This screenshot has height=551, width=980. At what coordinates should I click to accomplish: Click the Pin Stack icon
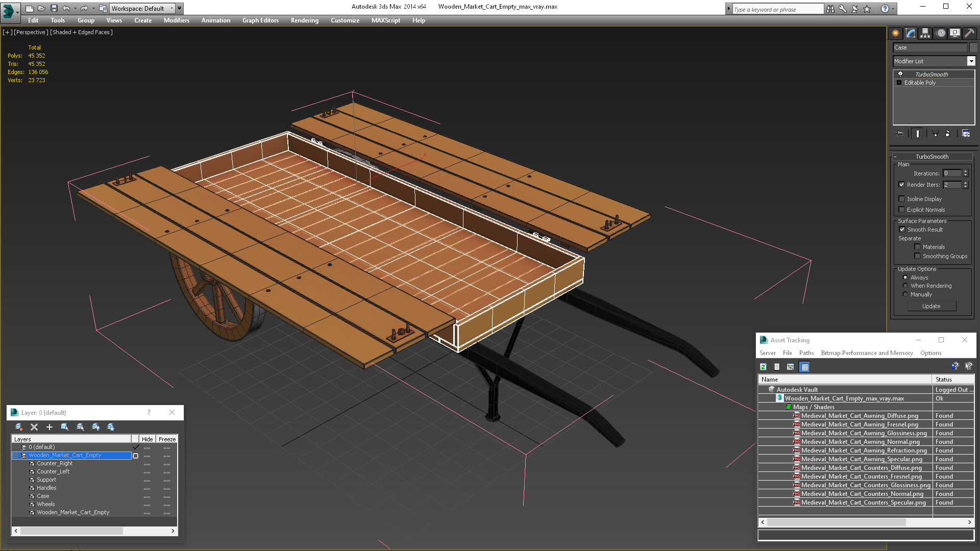pos(899,134)
